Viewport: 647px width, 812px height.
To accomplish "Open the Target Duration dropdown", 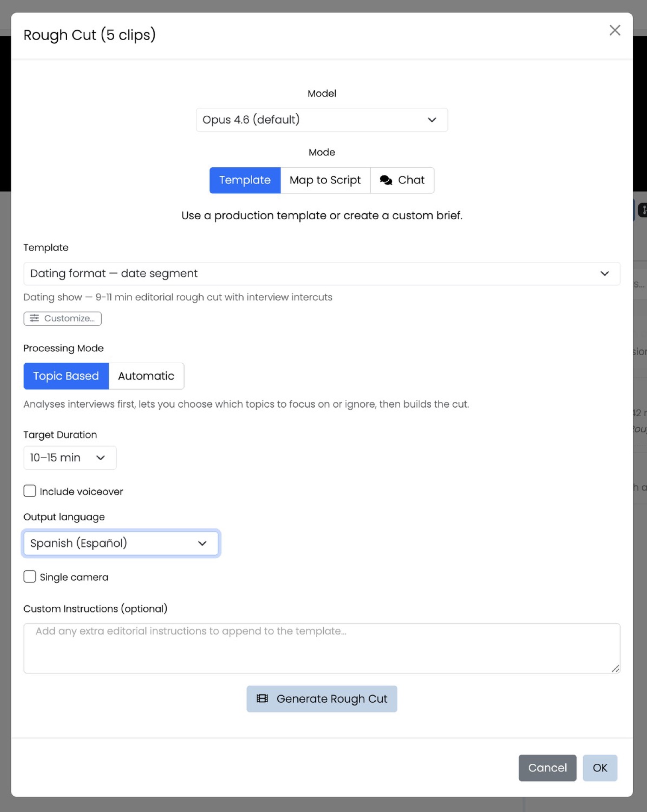I will [70, 458].
